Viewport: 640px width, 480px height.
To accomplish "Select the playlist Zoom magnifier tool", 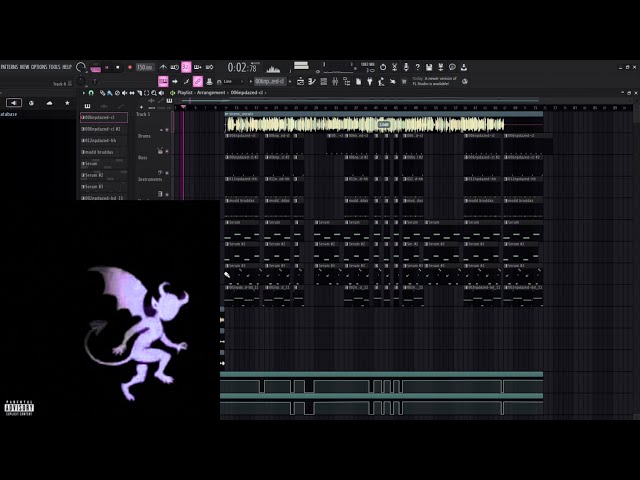I will pyautogui.click(x=154, y=93).
